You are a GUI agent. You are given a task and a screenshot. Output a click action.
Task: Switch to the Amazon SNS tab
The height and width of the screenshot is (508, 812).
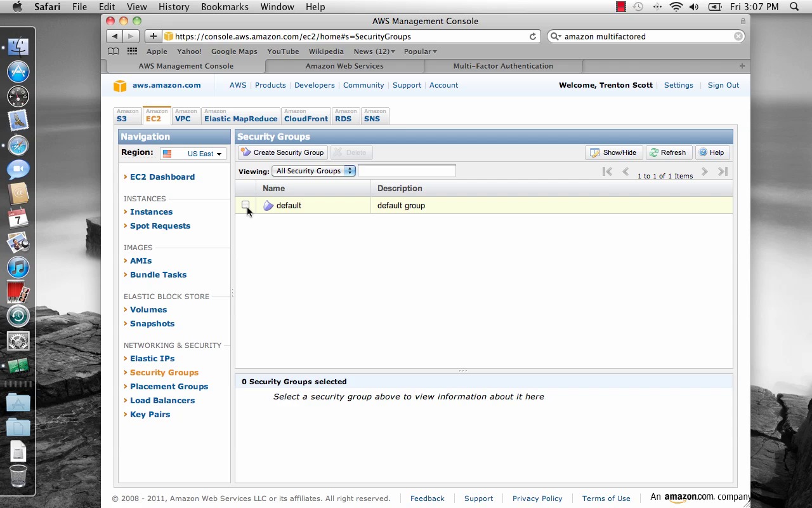pos(375,116)
